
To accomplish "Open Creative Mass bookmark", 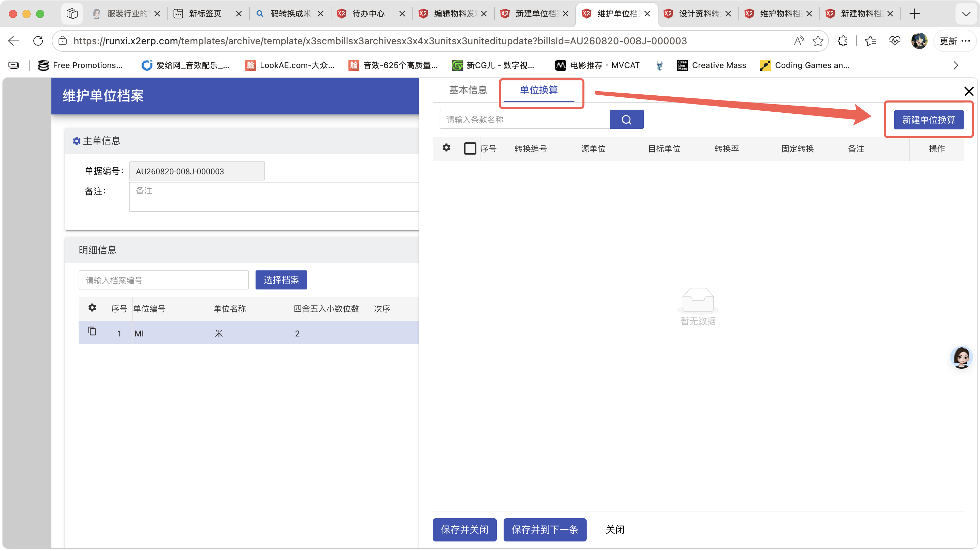I will coord(712,65).
